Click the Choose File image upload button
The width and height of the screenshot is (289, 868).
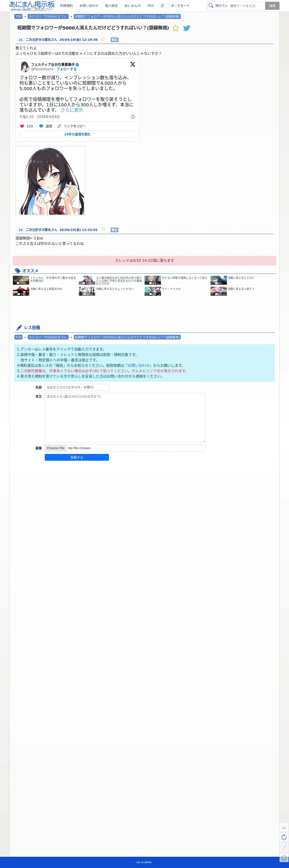[56, 448]
